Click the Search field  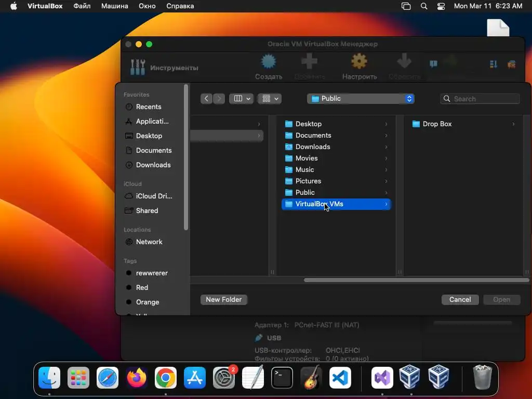[480, 99]
